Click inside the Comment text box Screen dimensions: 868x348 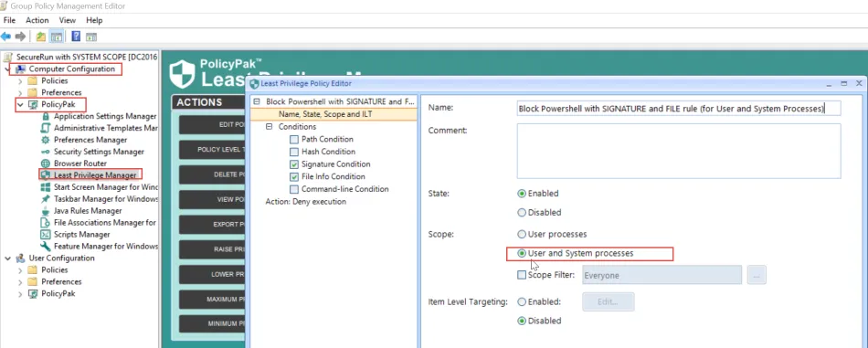coord(679,151)
